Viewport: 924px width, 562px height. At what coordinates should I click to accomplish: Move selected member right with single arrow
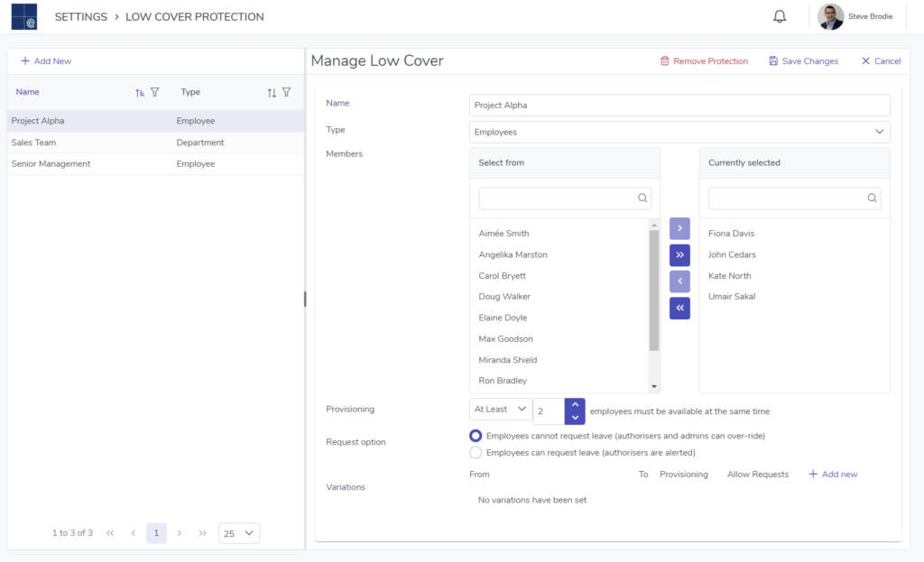(679, 228)
